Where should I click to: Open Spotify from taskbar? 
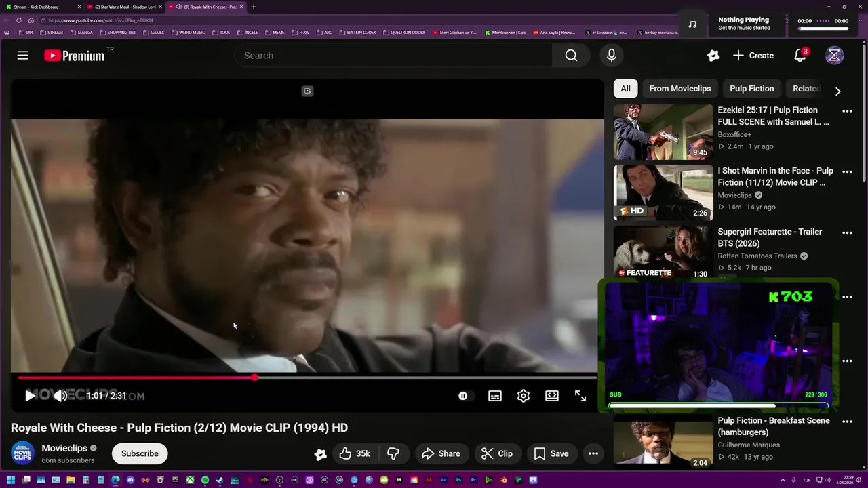point(205,480)
